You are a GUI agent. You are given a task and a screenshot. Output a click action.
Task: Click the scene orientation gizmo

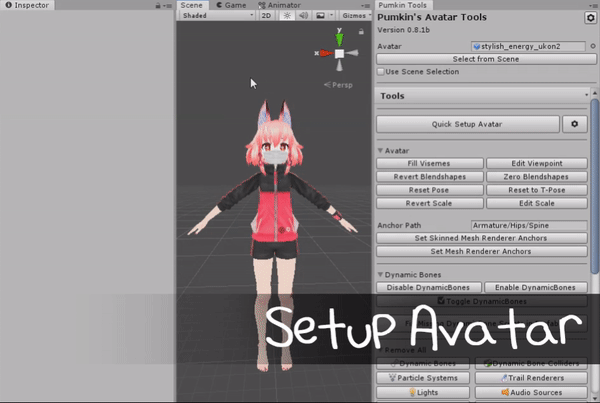click(339, 53)
